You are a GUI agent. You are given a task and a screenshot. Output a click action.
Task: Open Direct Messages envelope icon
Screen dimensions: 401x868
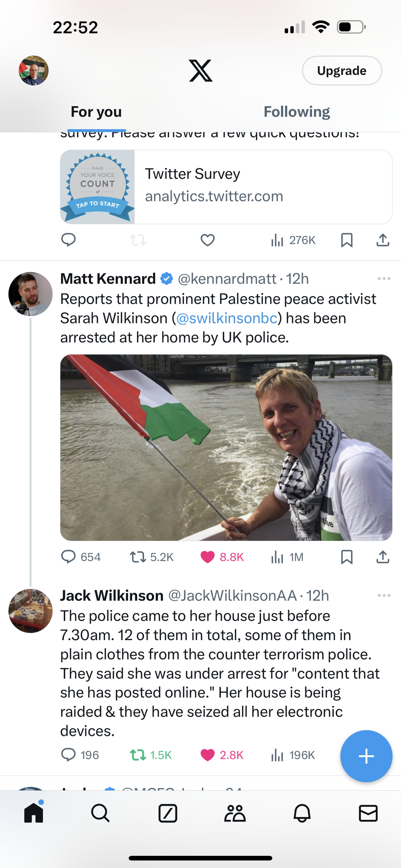[368, 813]
